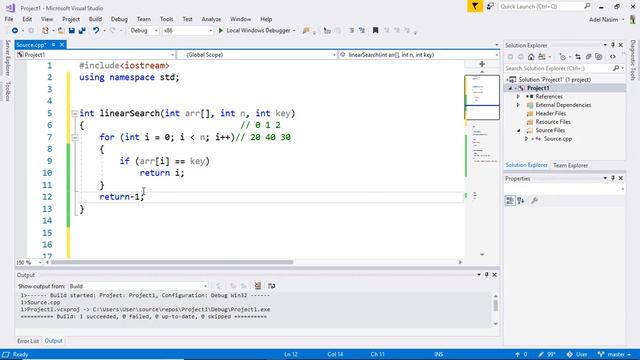Toggle Categorized view in Properties panel
The image size is (640, 360).
pos(510,200)
